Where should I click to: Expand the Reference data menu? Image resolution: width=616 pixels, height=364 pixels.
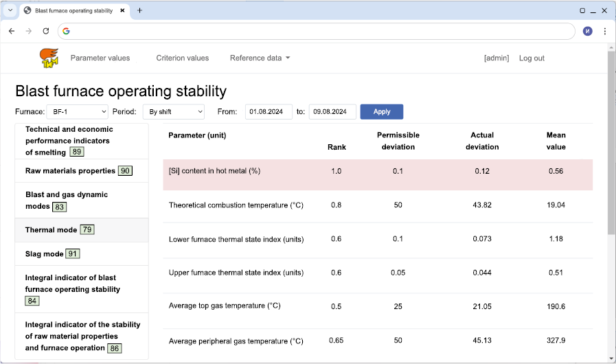(260, 58)
